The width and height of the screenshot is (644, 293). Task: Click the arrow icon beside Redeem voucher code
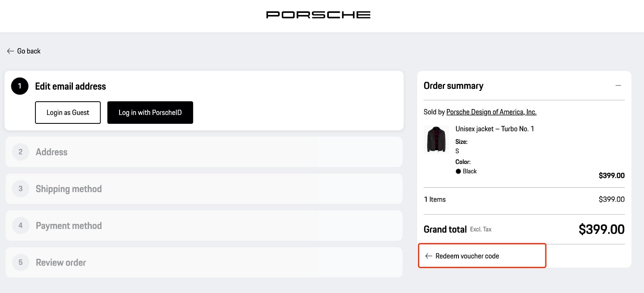pyautogui.click(x=428, y=256)
